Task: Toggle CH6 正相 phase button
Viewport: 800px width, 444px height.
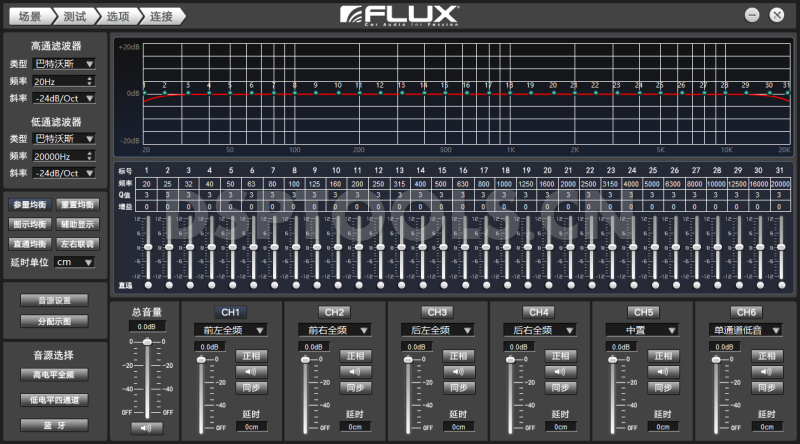Action: tap(767, 356)
